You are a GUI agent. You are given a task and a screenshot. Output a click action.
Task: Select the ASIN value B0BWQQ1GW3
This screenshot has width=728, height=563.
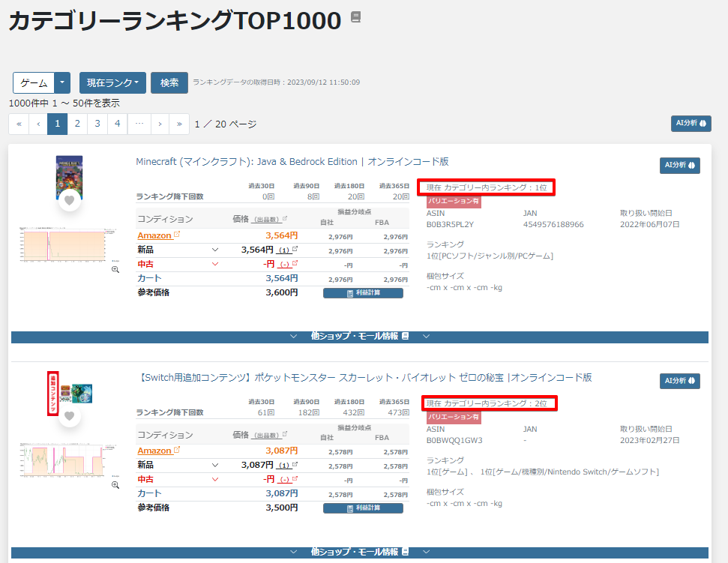pyautogui.click(x=454, y=441)
